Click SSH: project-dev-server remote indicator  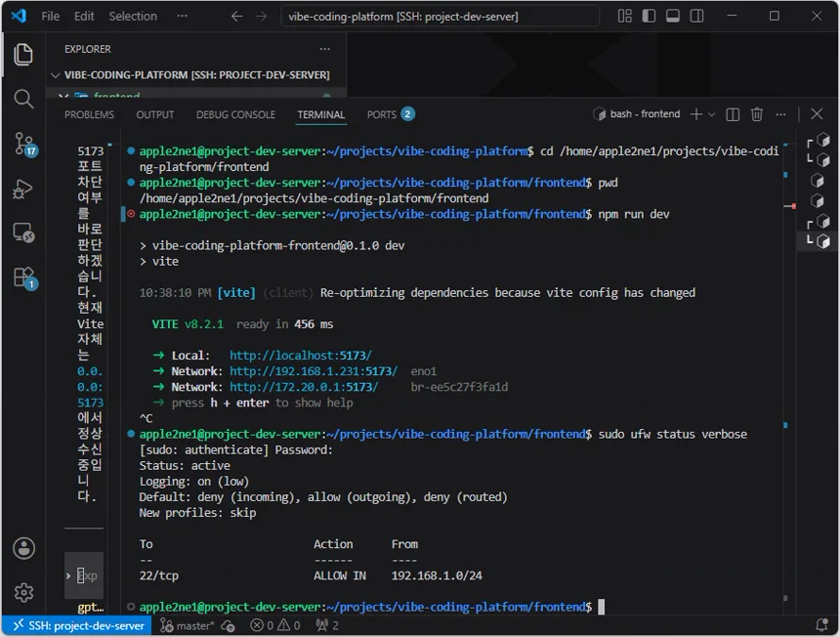[77, 625]
